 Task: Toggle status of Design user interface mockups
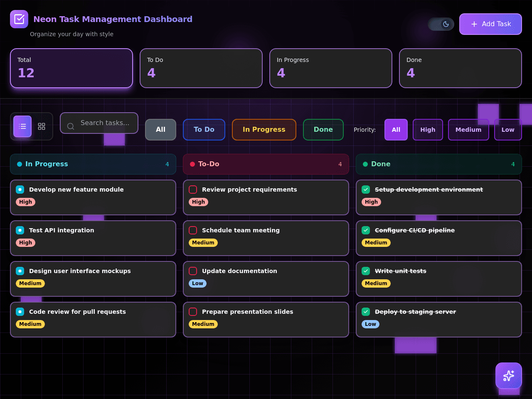tap(20, 271)
